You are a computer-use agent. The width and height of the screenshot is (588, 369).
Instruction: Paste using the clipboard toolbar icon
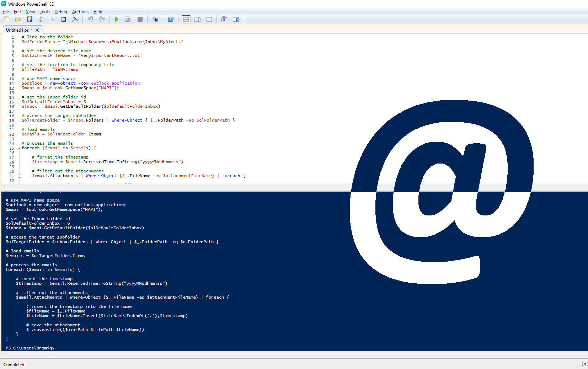(64, 19)
